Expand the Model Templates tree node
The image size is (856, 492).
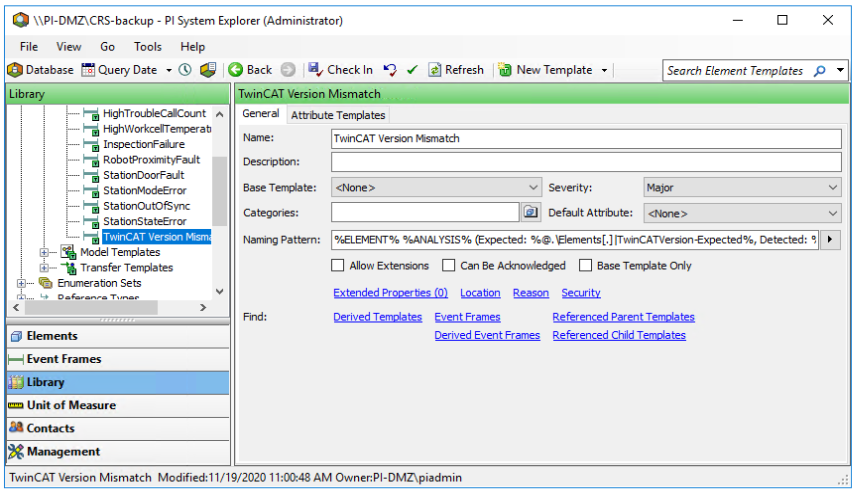point(44,252)
